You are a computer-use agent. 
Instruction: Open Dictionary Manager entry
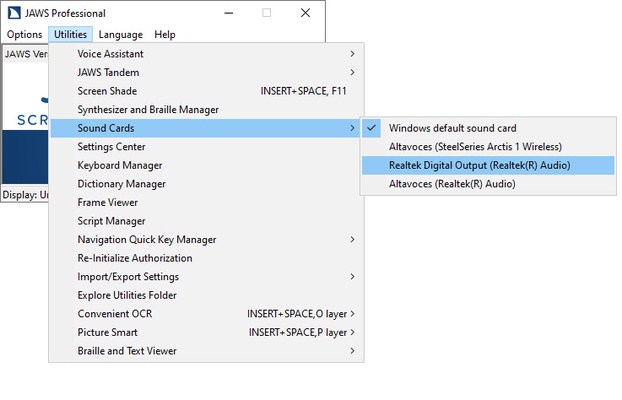[121, 184]
